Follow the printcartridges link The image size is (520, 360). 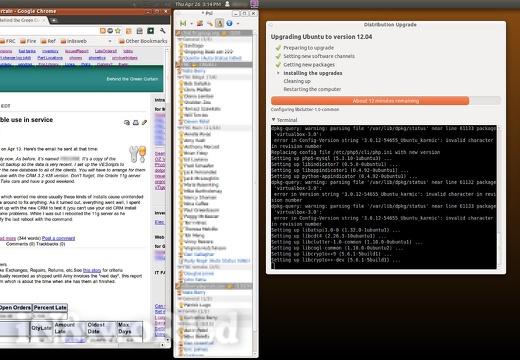coord(125,58)
